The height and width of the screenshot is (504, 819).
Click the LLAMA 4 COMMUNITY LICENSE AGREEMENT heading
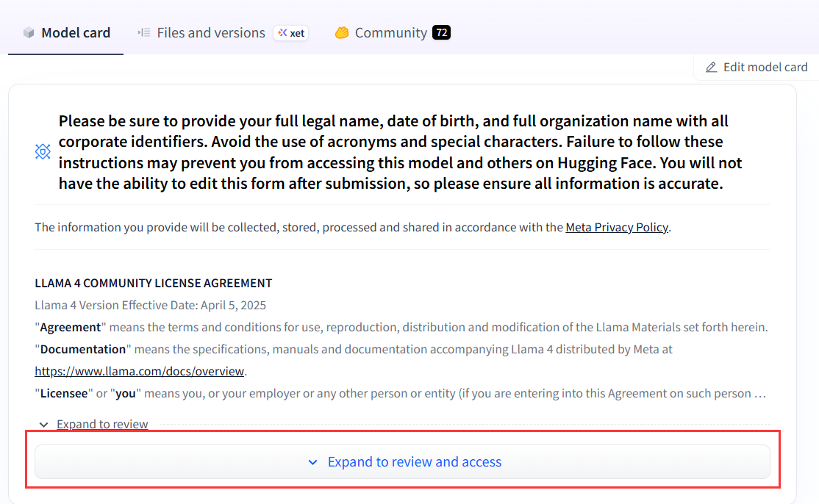(x=154, y=284)
